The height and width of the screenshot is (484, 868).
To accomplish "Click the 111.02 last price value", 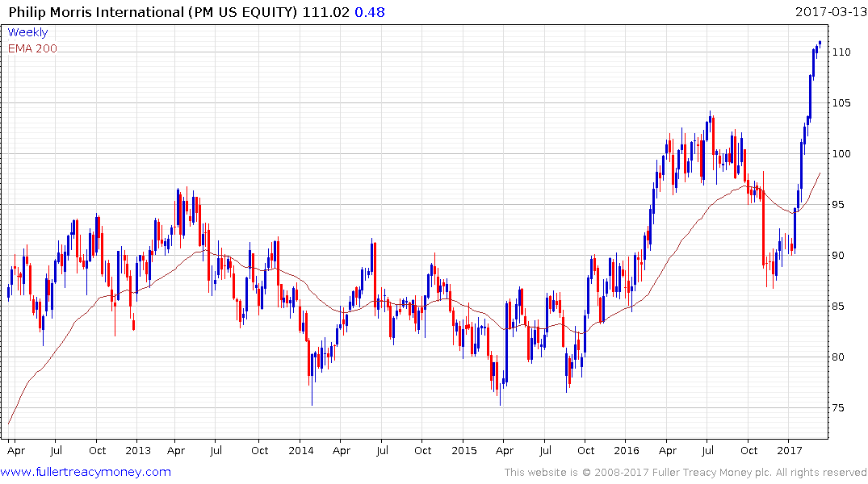I will coord(326,12).
